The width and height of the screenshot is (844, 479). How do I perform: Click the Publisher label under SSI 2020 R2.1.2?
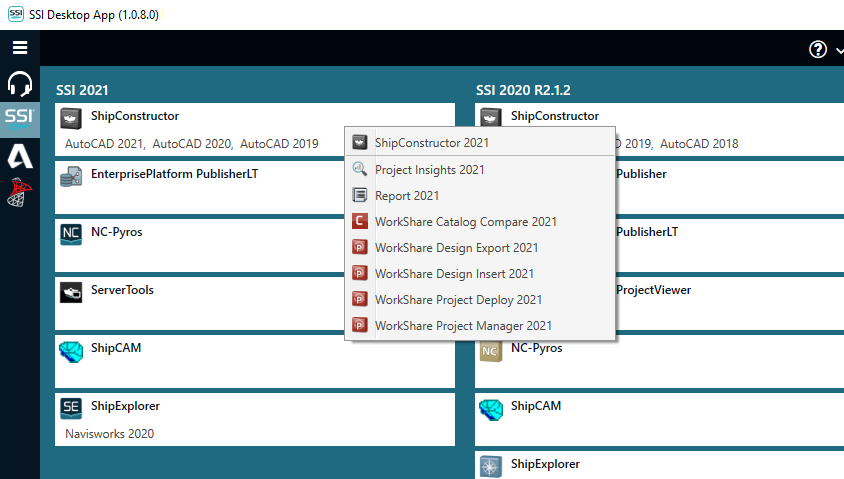tap(641, 174)
